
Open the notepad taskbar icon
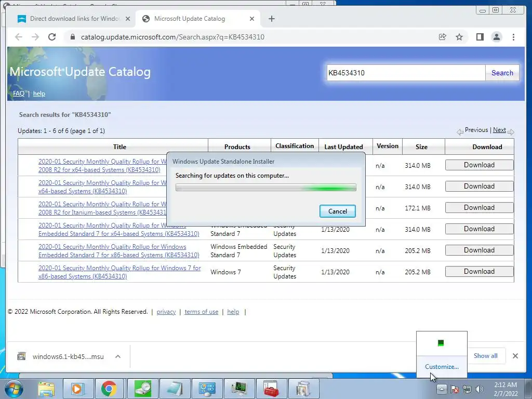click(x=175, y=389)
